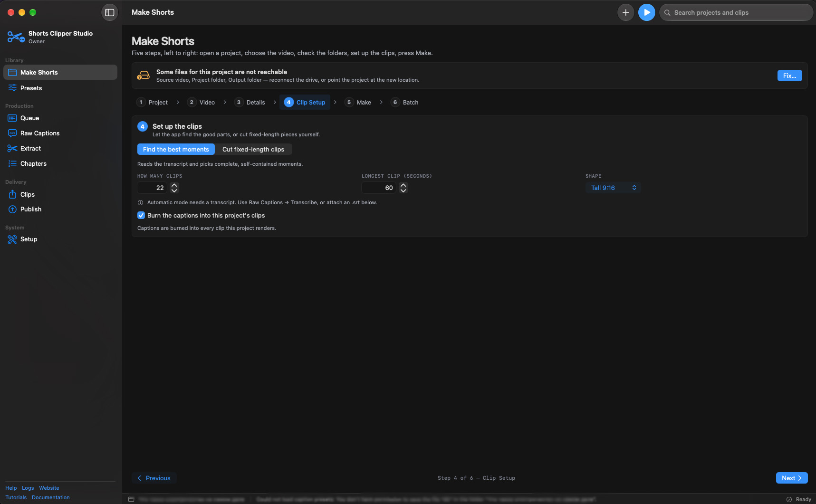Click the plus add-project icon
Screen dimensions: 816x504
tap(626, 12)
